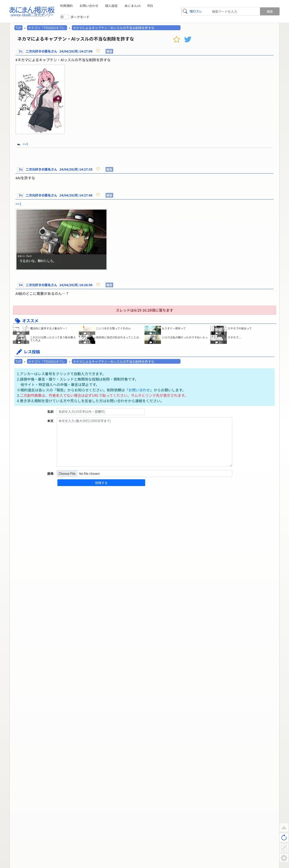
Task: Click the あにまん掲示板 site logo
Action: (32, 11)
